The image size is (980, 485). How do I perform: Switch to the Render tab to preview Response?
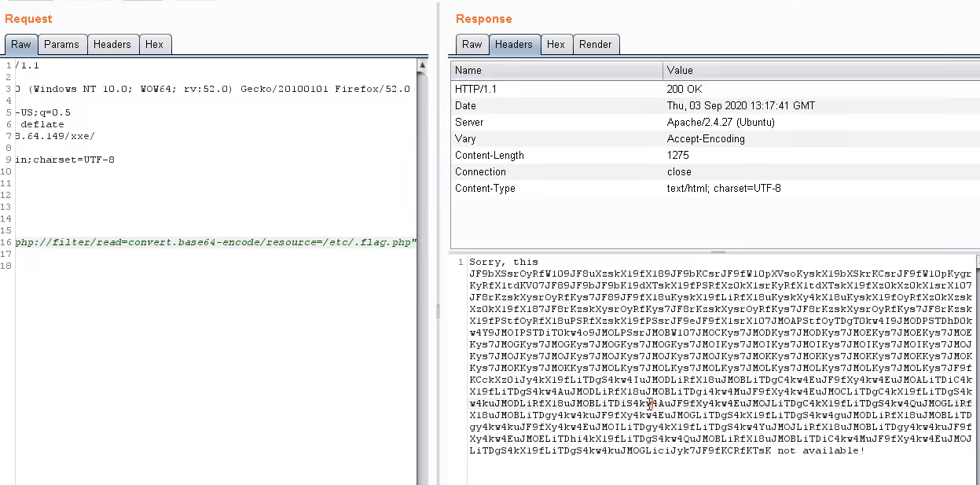[x=596, y=44]
